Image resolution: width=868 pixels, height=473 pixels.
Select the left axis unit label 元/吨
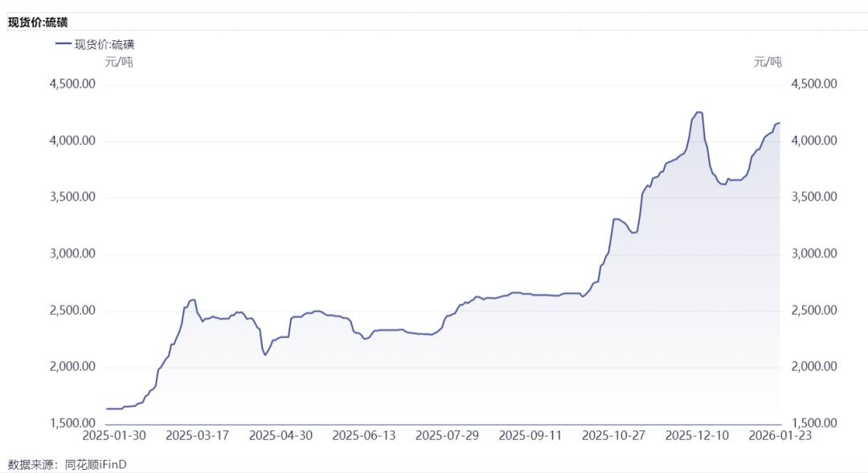click(119, 61)
